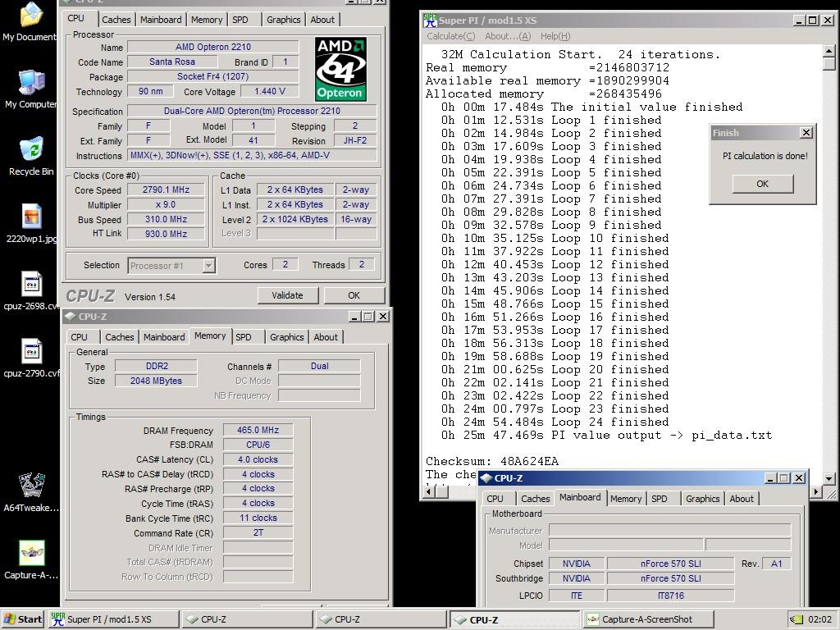Click OK in the Finish dialog
Screen dimensions: 840x630
point(763,184)
